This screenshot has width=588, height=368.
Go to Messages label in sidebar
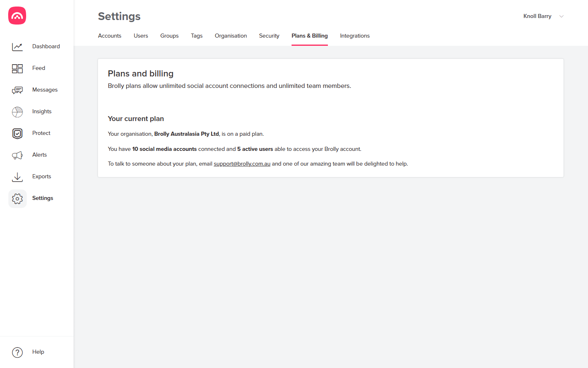pyautogui.click(x=45, y=90)
